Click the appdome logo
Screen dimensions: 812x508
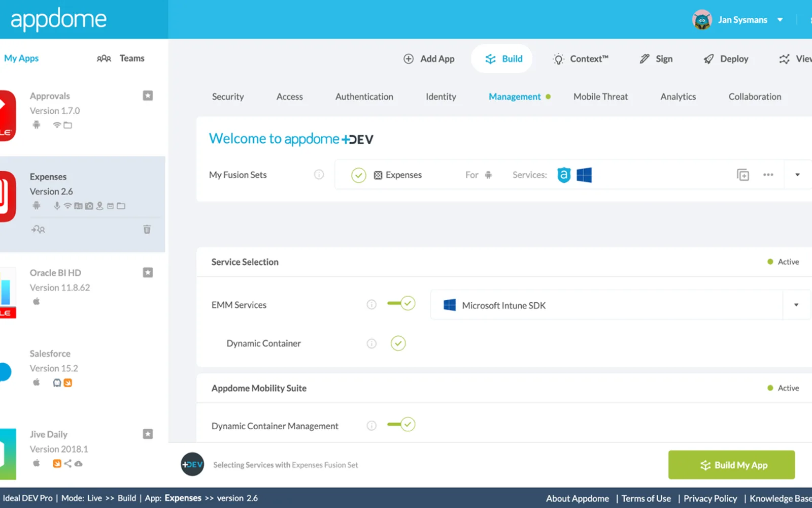(x=58, y=19)
